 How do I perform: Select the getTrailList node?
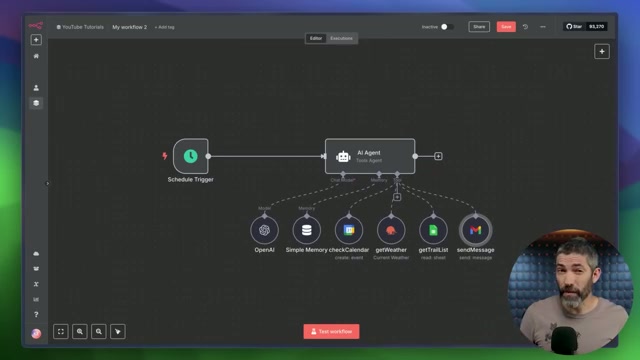click(x=433, y=230)
